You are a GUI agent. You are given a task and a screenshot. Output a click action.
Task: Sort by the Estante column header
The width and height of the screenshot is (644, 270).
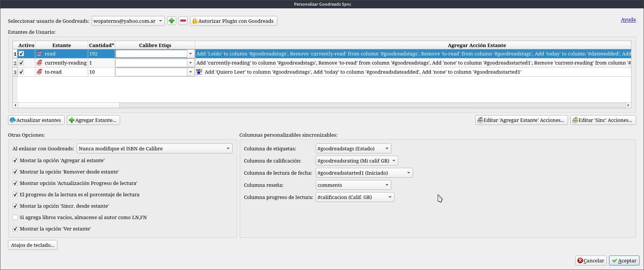[x=62, y=45]
